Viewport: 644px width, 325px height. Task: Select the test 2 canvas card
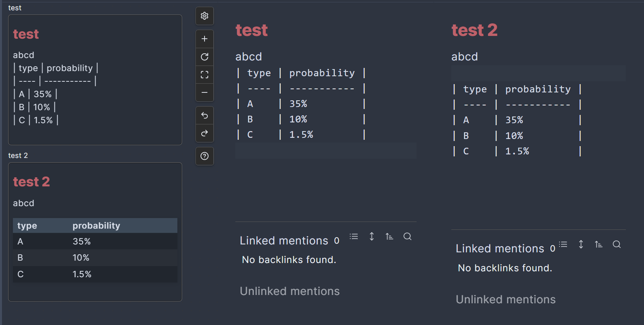[95, 232]
